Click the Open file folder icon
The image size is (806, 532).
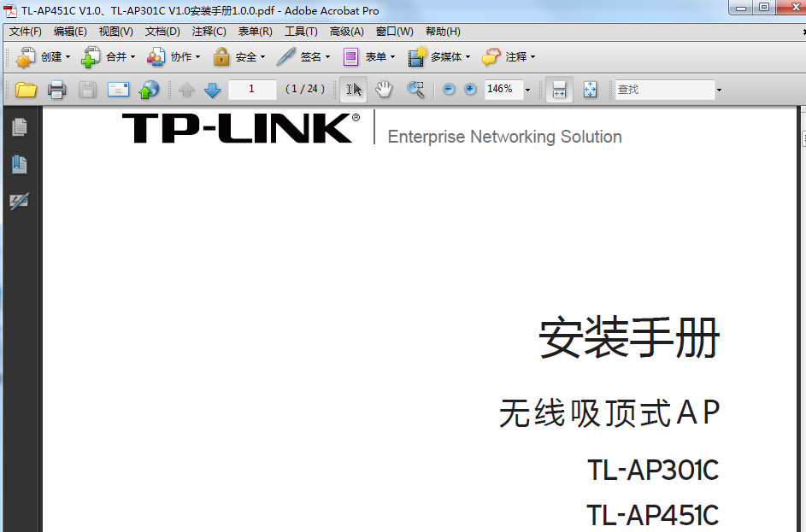tap(26, 90)
